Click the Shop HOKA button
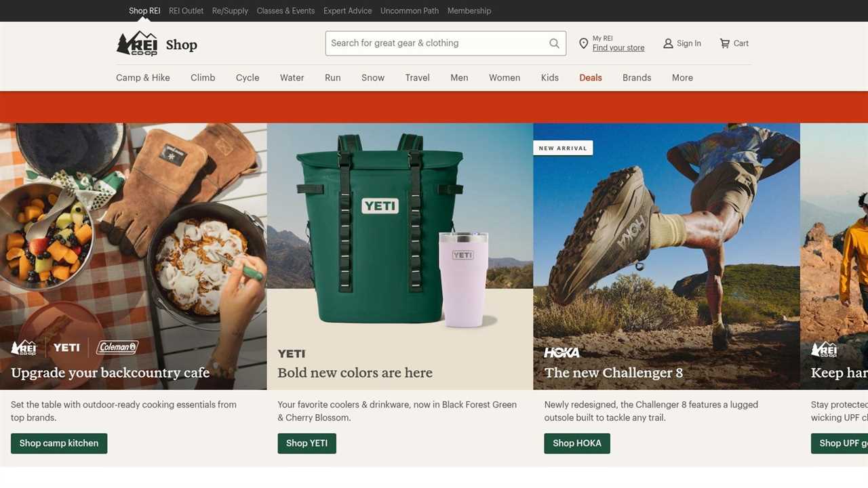This screenshot has width=868, height=488. (577, 443)
